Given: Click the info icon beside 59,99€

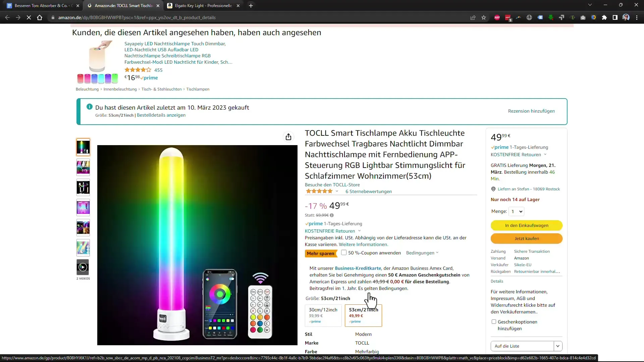Looking at the screenshot, I should pyautogui.click(x=332, y=215).
